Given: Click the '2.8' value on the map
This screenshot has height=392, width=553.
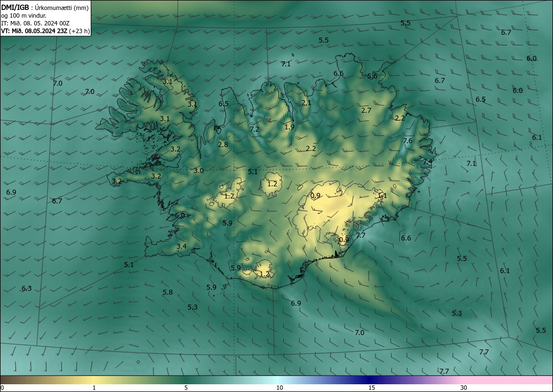Looking at the screenshot, I should click(223, 144).
